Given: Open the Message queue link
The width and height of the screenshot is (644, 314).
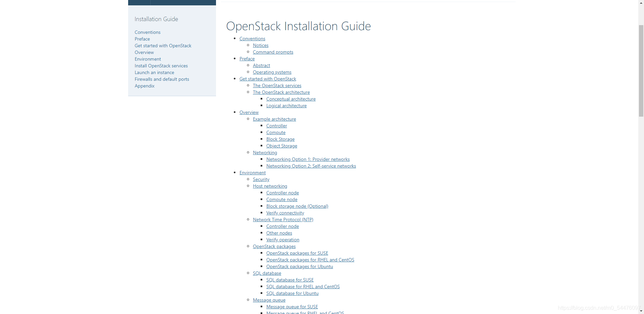Looking at the screenshot, I should [x=269, y=300].
